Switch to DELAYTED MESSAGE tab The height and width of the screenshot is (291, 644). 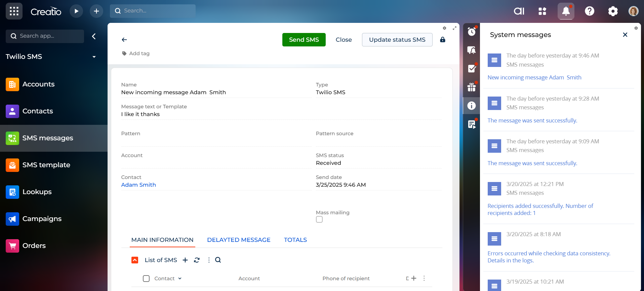(239, 240)
